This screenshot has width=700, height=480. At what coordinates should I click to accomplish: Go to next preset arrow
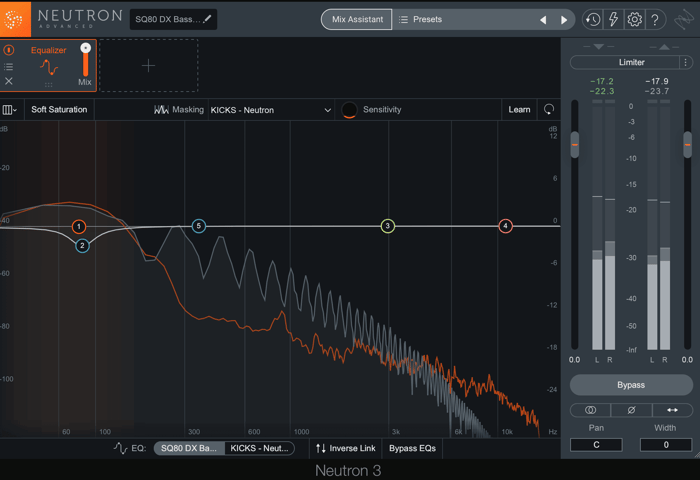click(564, 20)
